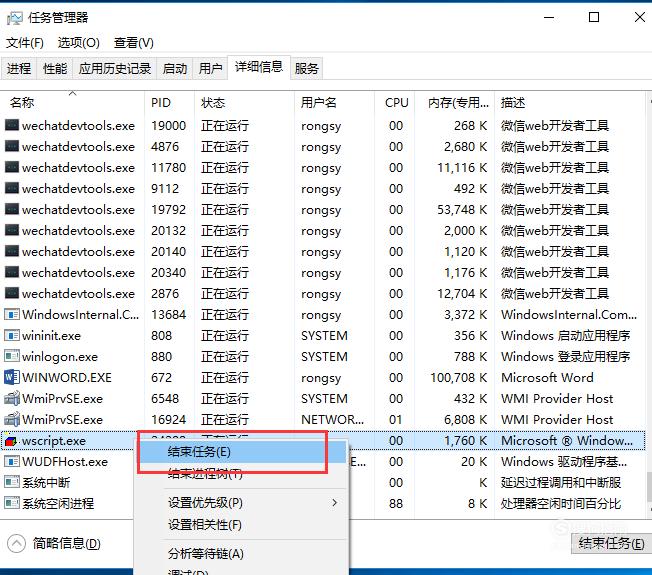
Task: Click the NETWOR... user name cell
Action: click(x=332, y=420)
